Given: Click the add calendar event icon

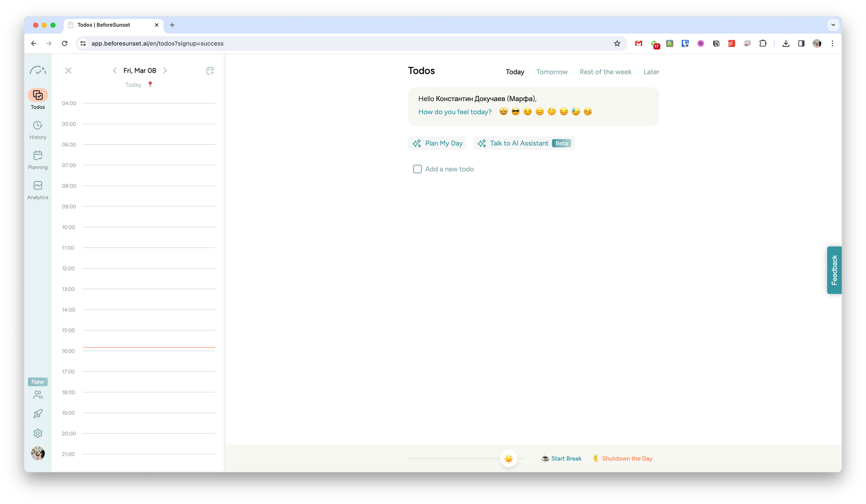Looking at the screenshot, I should point(210,71).
